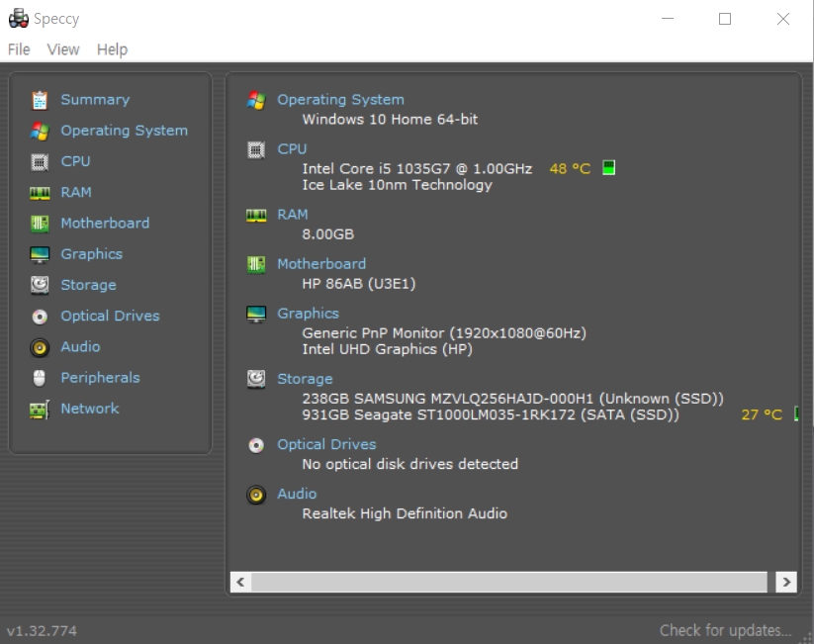
Task: Click the RAM icon in summary panel
Action: pos(256,215)
